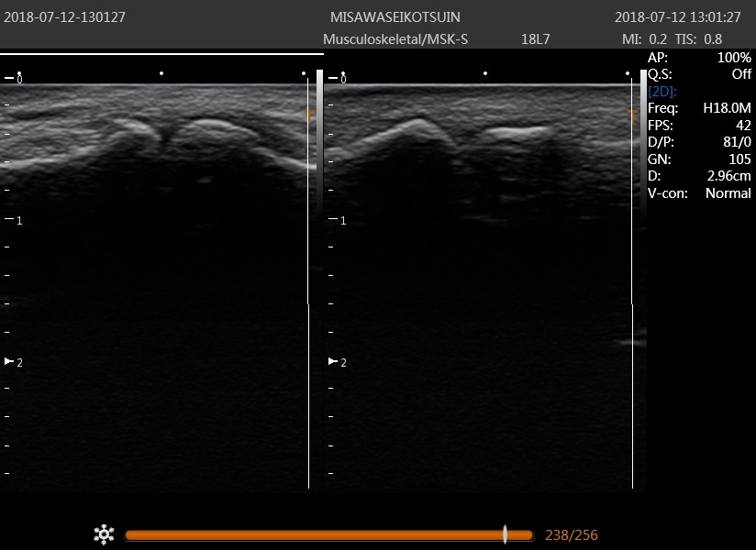Click the MISAWASEIKOTSUIN header text
The height and width of the screenshot is (550, 756).
tap(395, 17)
